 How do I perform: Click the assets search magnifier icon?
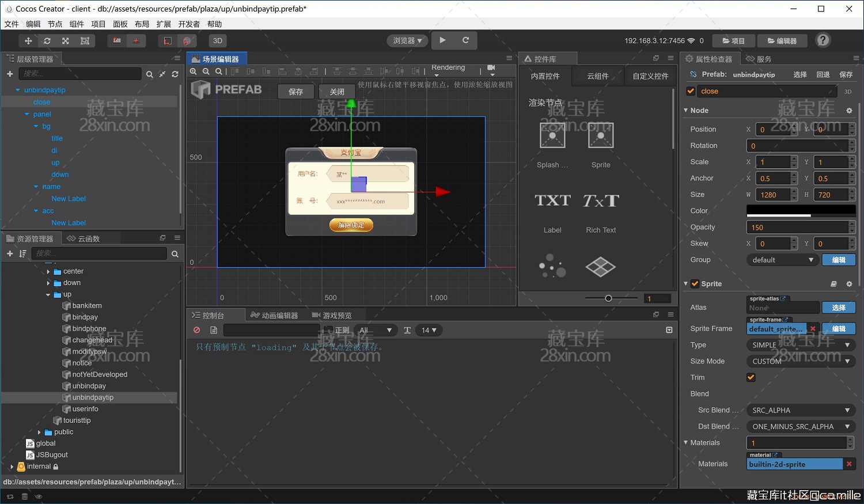175,254
